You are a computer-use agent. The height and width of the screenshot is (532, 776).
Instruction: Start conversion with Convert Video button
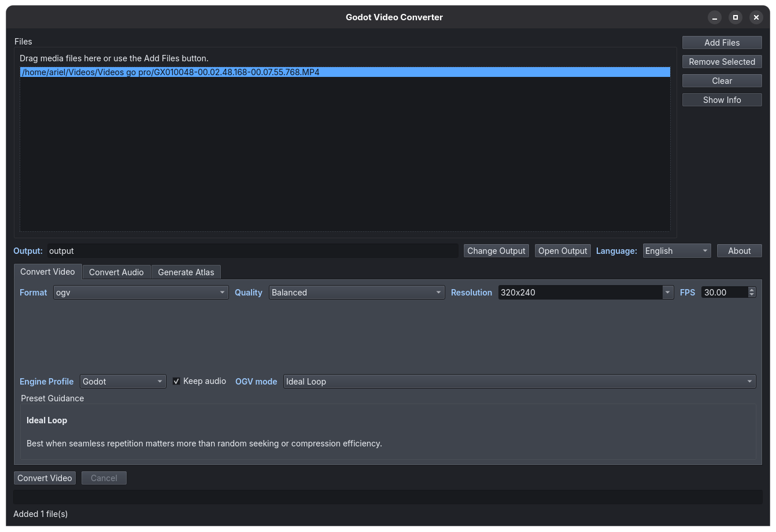pyautogui.click(x=45, y=478)
